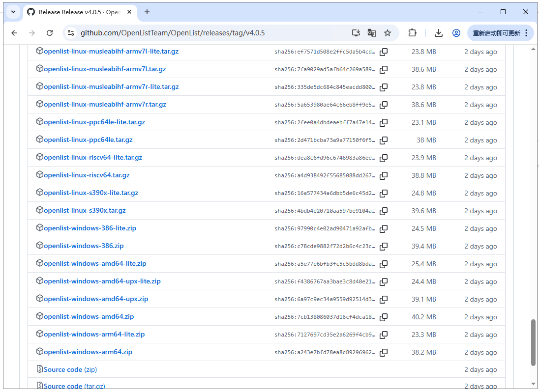Open the translate page icon
This screenshot has height=392, width=539.
(372, 33)
